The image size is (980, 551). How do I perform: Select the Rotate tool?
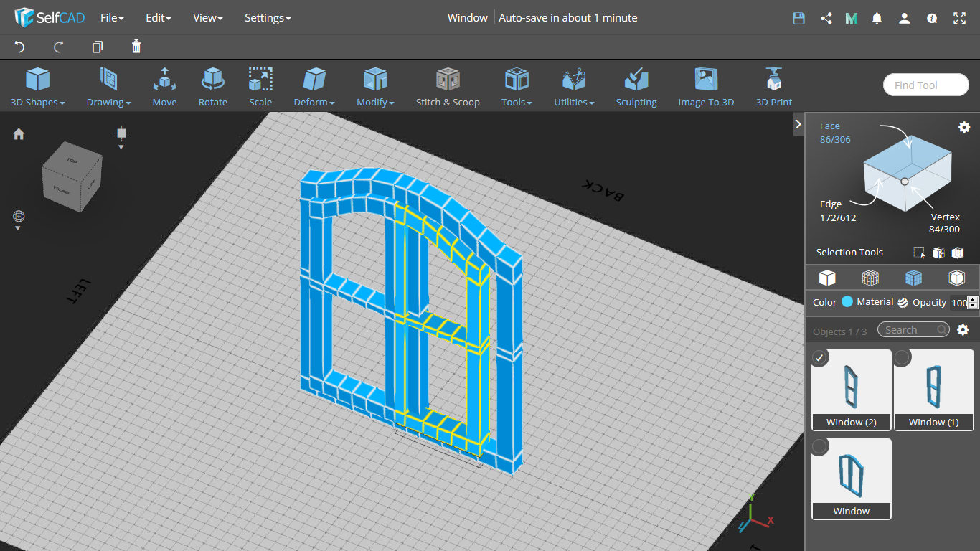point(212,87)
